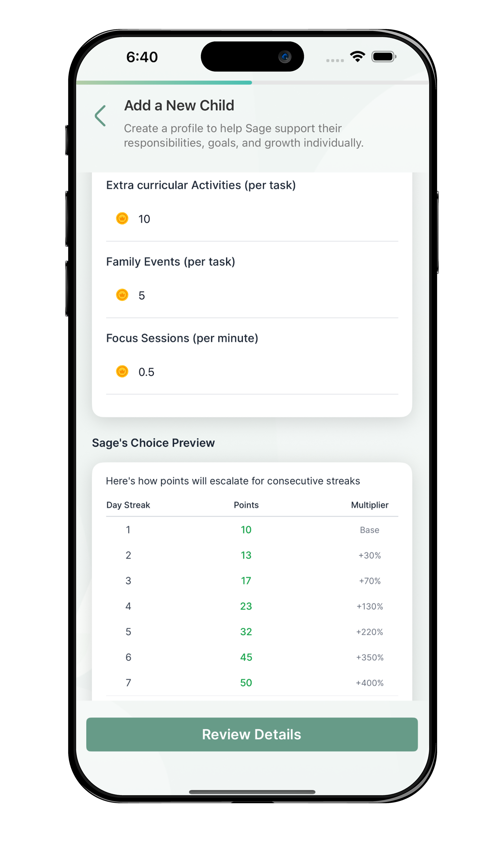504x841 pixels.
Task: Click the +400% multiplier value
Action: pos(369,683)
